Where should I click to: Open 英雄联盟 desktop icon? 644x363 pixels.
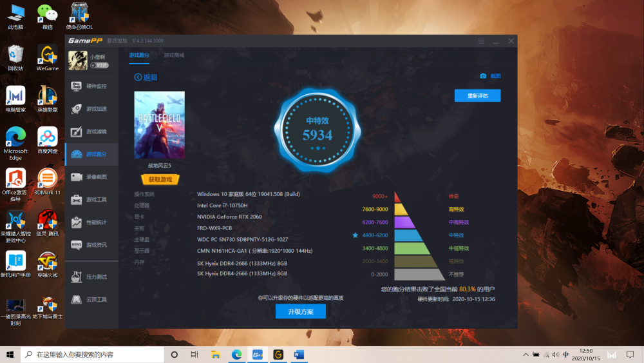coord(47,99)
